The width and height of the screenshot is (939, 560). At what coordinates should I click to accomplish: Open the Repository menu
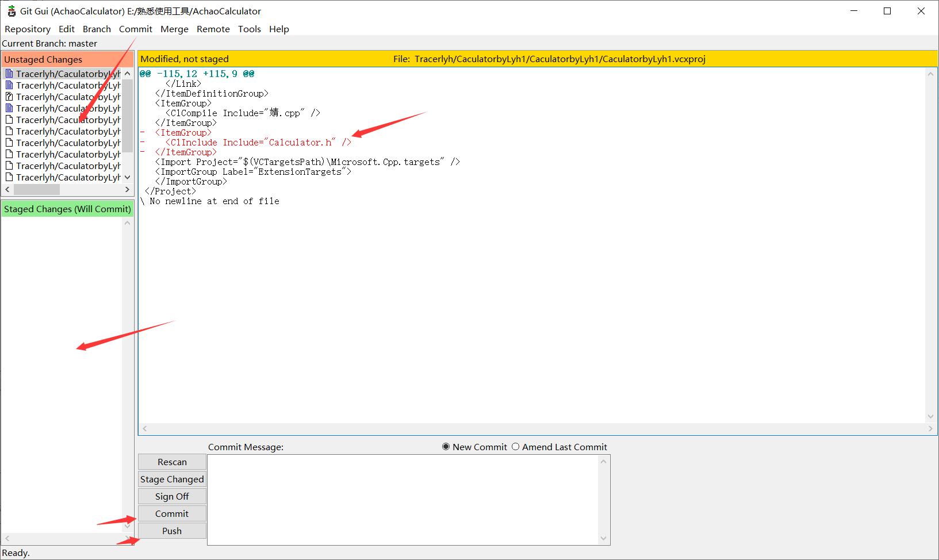[28, 29]
